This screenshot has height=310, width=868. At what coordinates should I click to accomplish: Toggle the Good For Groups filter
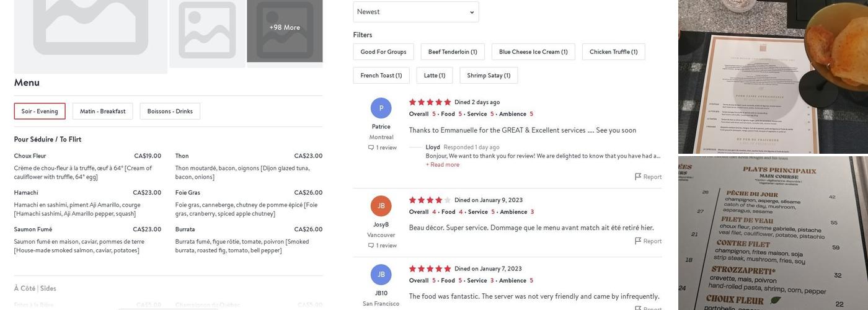tap(383, 52)
